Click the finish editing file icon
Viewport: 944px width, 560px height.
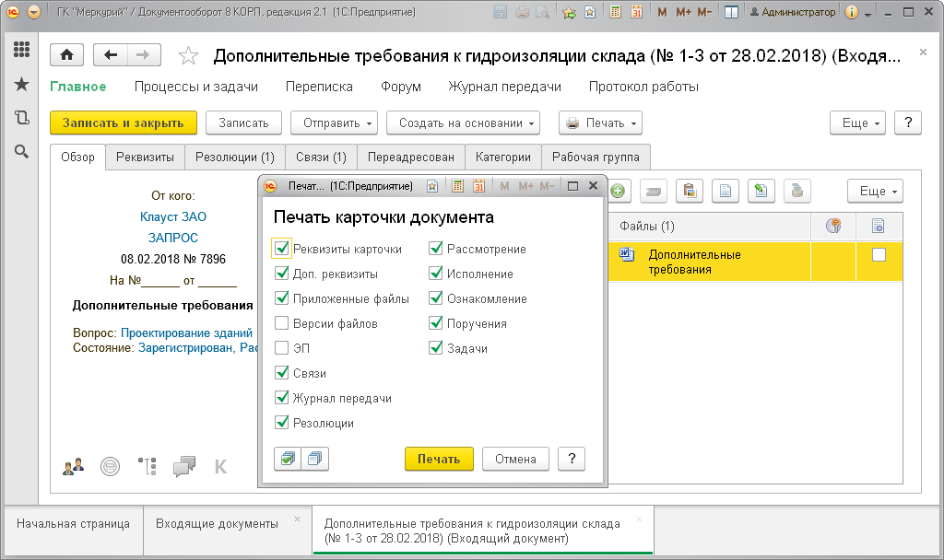coord(797,192)
